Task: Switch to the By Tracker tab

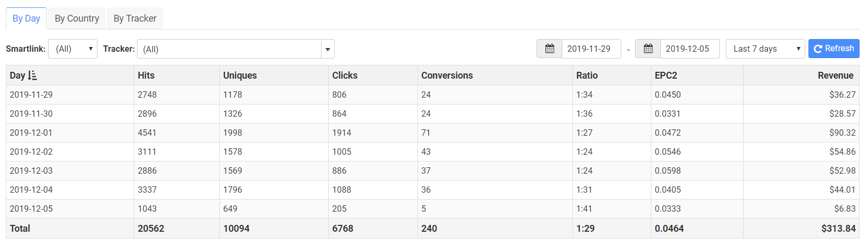Action: pos(135,18)
